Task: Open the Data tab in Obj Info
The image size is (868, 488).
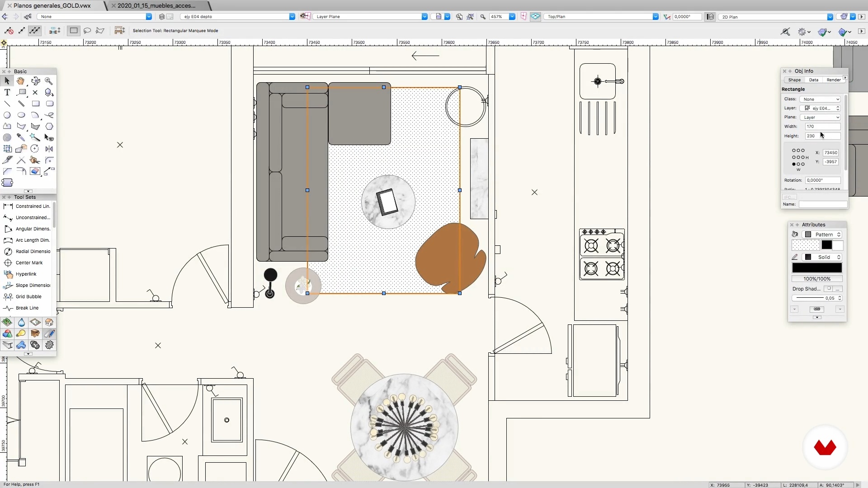Action: coord(814,80)
